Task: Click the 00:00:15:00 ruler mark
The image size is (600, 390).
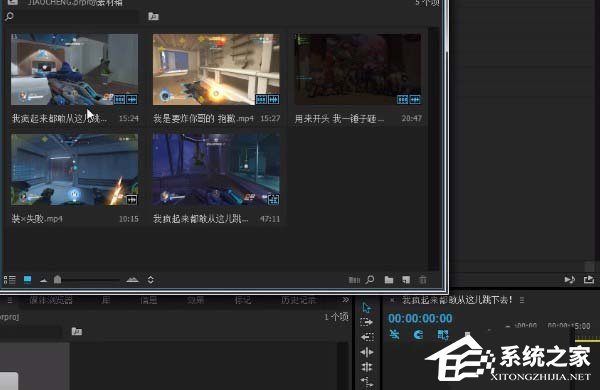Action: coord(569,326)
